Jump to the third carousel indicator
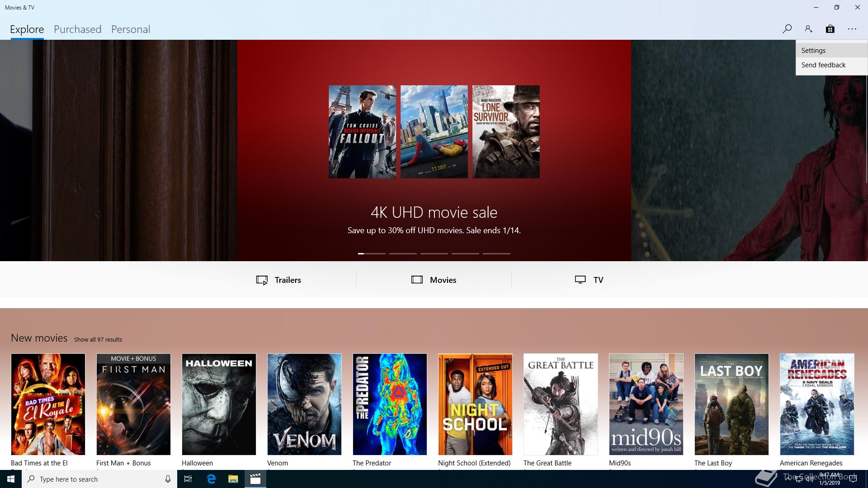Viewport: 868px width, 488px height. coord(434,253)
